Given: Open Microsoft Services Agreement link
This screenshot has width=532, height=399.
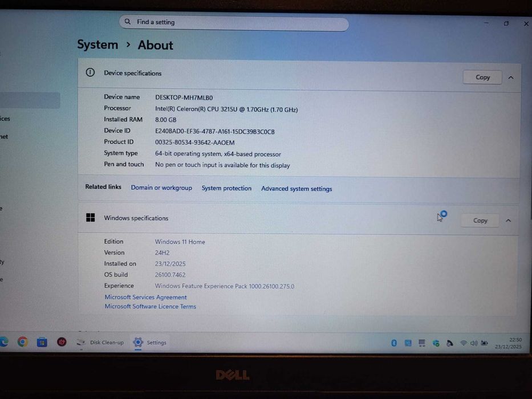Looking at the screenshot, I should click(x=145, y=297).
